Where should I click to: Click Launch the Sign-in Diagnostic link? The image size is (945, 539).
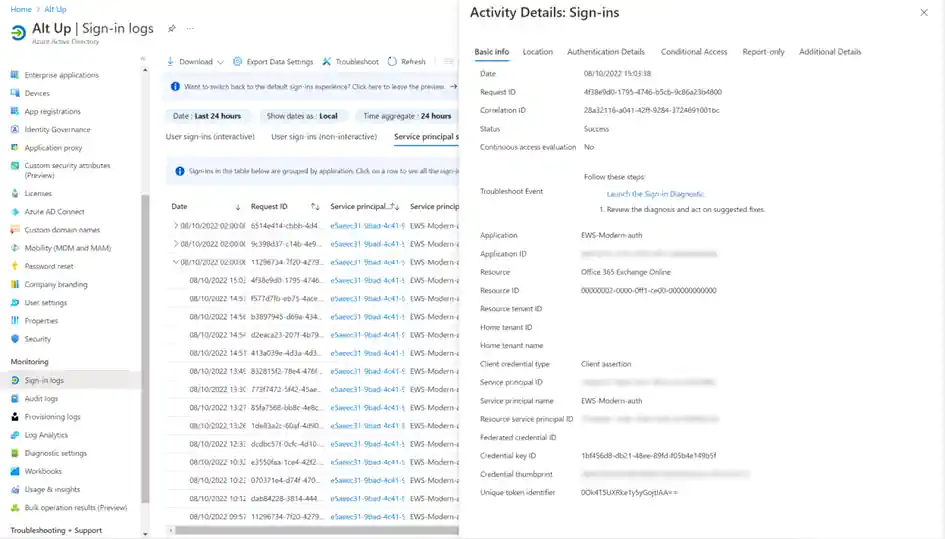tap(655, 194)
